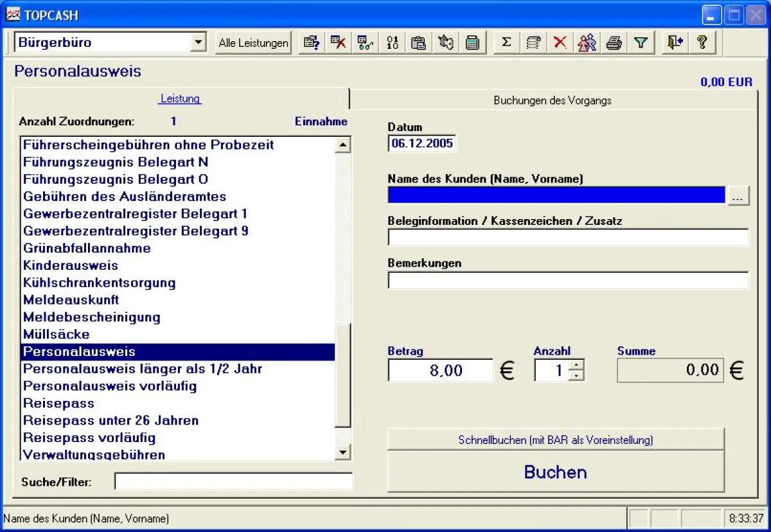Click the help question mark icon
Viewport: 771px width, 532px height.
pyautogui.click(x=702, y=42)
